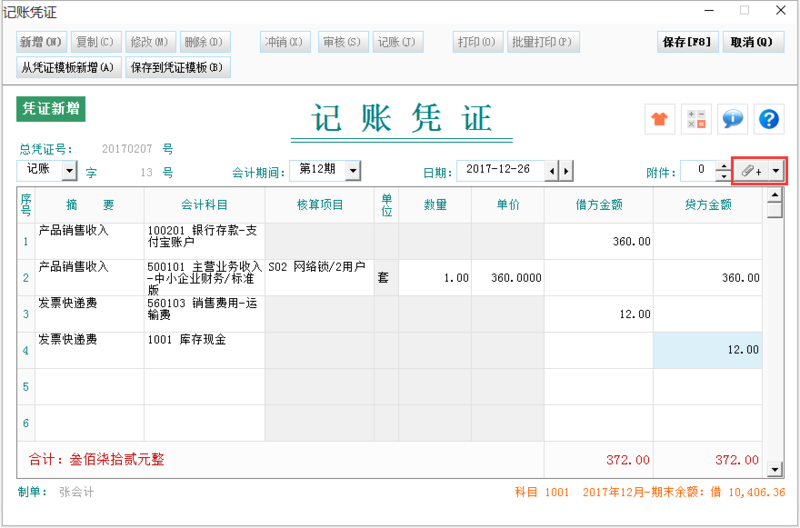The image size is (800, 528).
Task: Click the date field 2017-12-26
Action: pyautogui.click(x=500, y=171)
